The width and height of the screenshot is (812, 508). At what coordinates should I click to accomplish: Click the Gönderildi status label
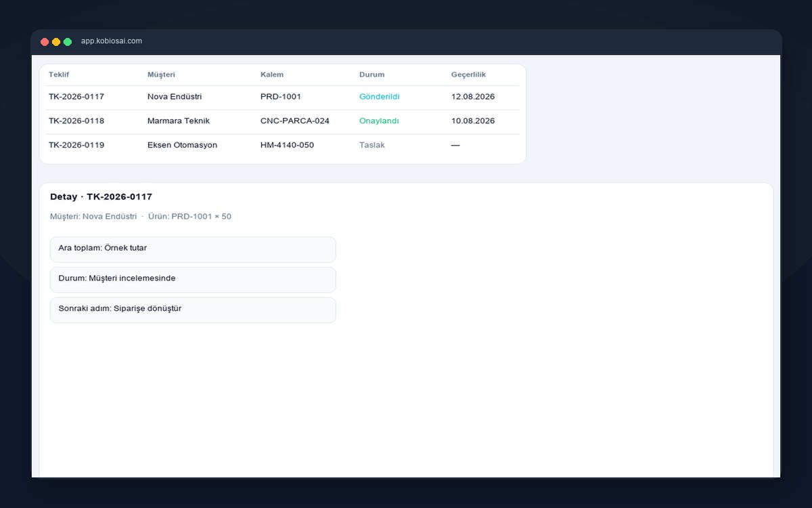click(380, 97)
